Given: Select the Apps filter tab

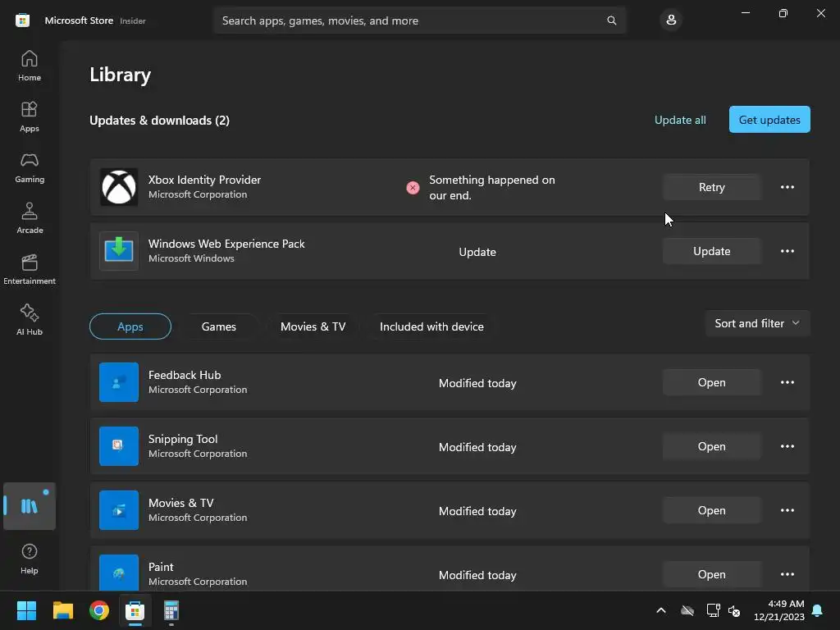Looking at the screenshot, I should click(x=130, y=326).
